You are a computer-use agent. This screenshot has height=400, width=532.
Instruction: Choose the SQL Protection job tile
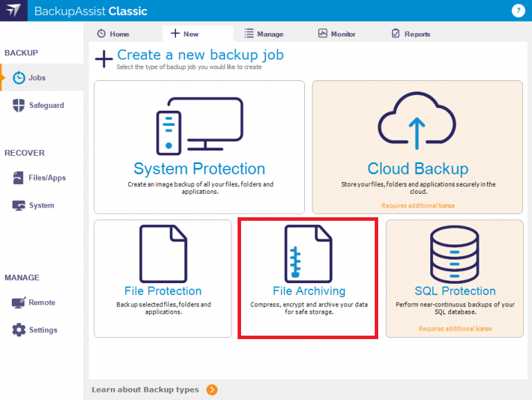point(454,278)
